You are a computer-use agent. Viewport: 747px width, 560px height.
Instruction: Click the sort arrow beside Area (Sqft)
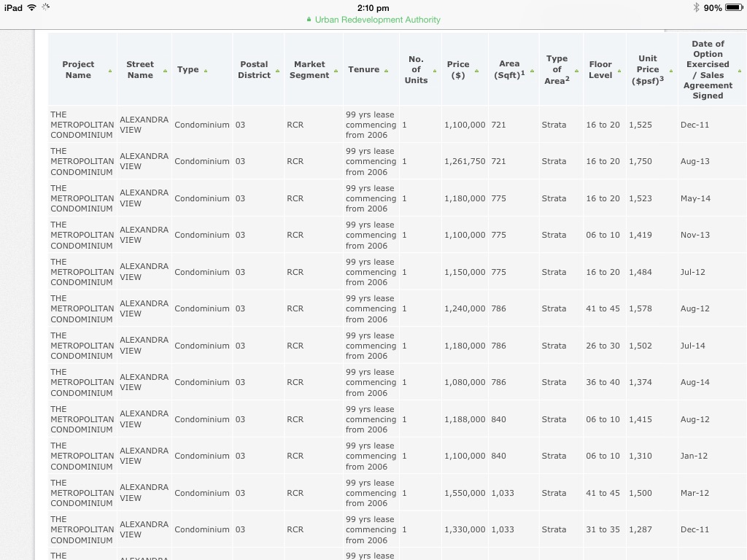point(532,71)
